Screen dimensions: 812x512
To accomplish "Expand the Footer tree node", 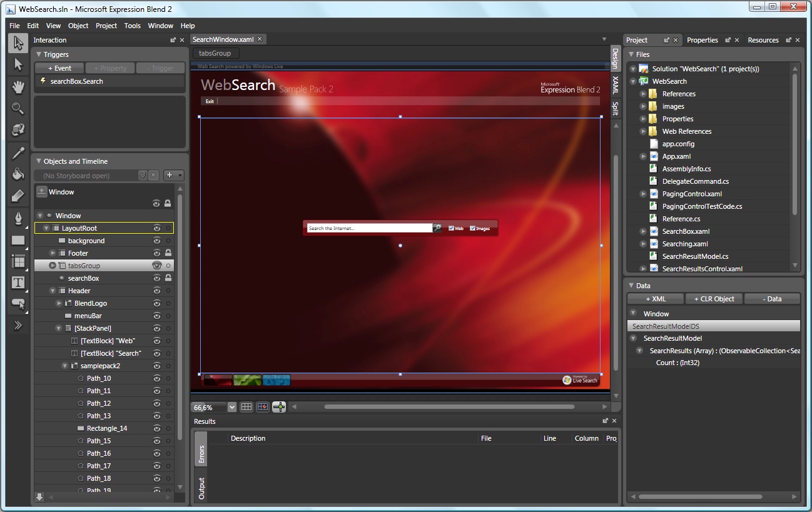I will pos(53,253).
